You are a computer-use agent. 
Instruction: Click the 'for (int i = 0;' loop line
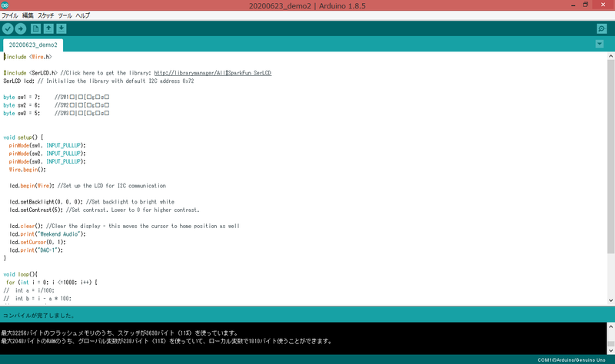coord(52,283)
